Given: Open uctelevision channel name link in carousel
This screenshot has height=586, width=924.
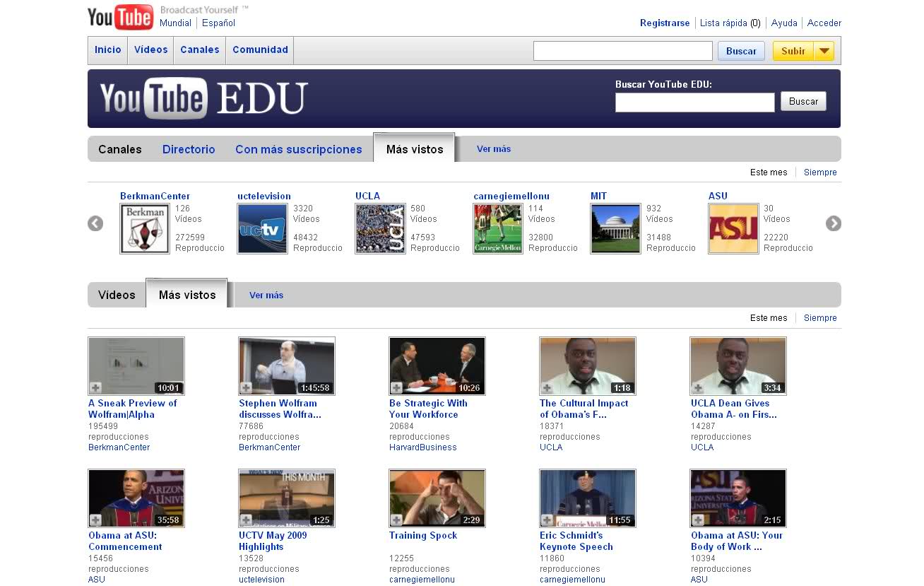Looking at the screenshot, I should pos(264,197).
